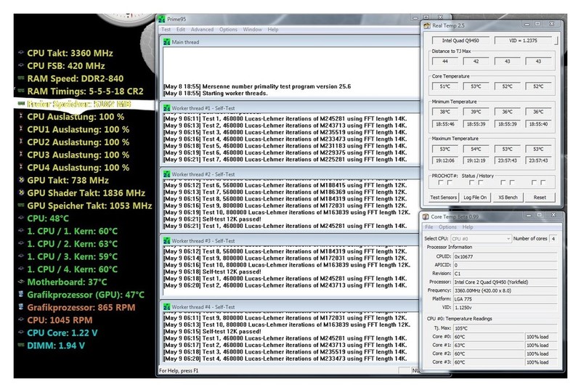Open the Select CPU dropdown in Core Temp
Image resolution: width=581 pixels, height=392 pixels.
[481, 239]
